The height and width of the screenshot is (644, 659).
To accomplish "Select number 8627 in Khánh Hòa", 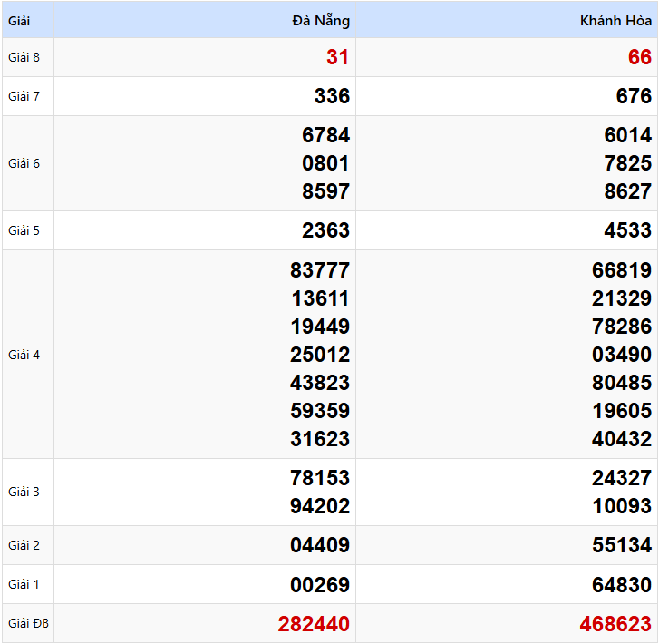I will point(628,191).
